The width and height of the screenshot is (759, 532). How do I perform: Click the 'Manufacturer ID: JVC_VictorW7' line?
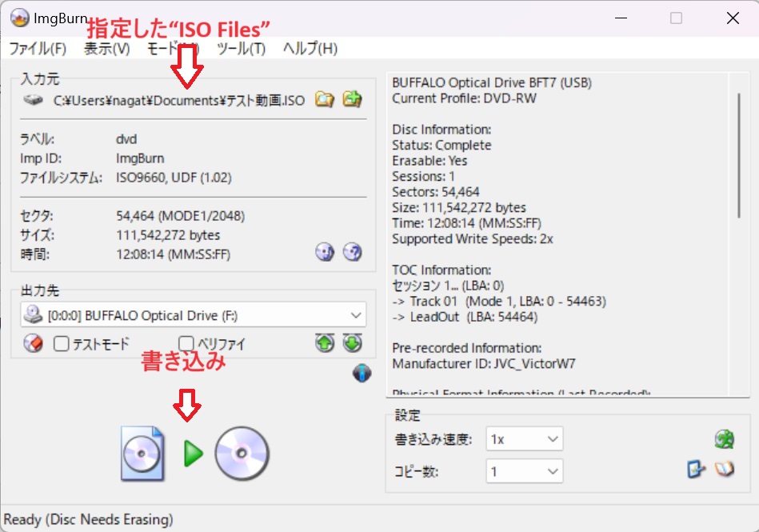(x=484, y=363)
